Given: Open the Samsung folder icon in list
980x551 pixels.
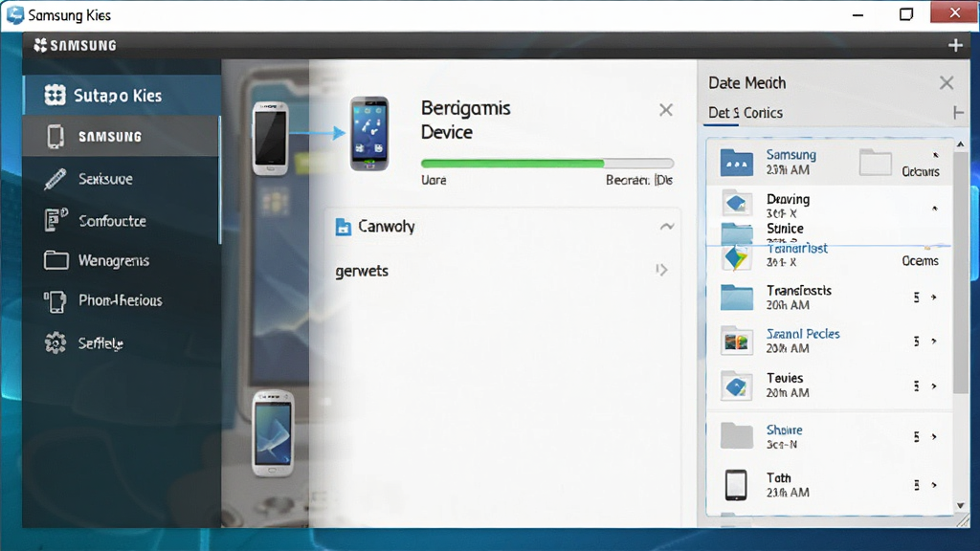Looking at the screenshot, I should click(736, 163).
